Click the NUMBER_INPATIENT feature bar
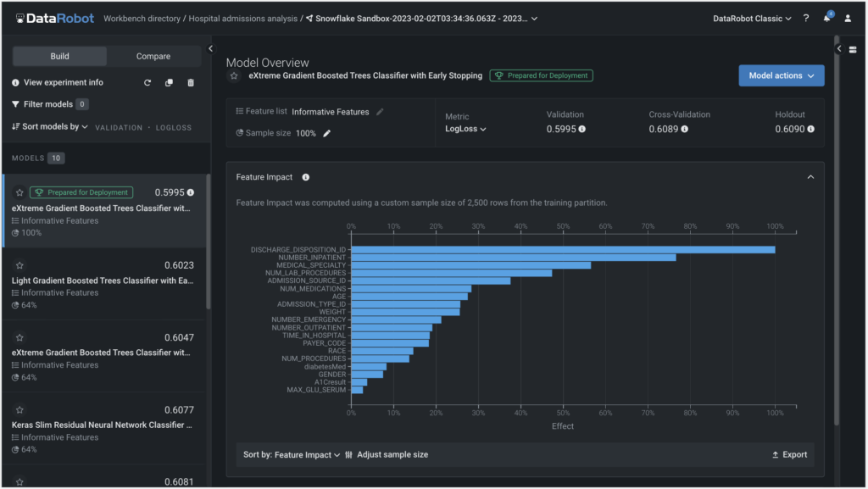The width and height of the screenshot is (868, 489). point(514,258)
